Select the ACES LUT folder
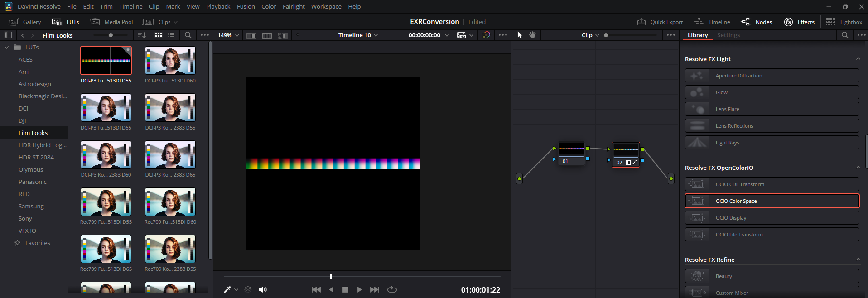The height and width of the screenshot is (298, 868). pos(25,59)
